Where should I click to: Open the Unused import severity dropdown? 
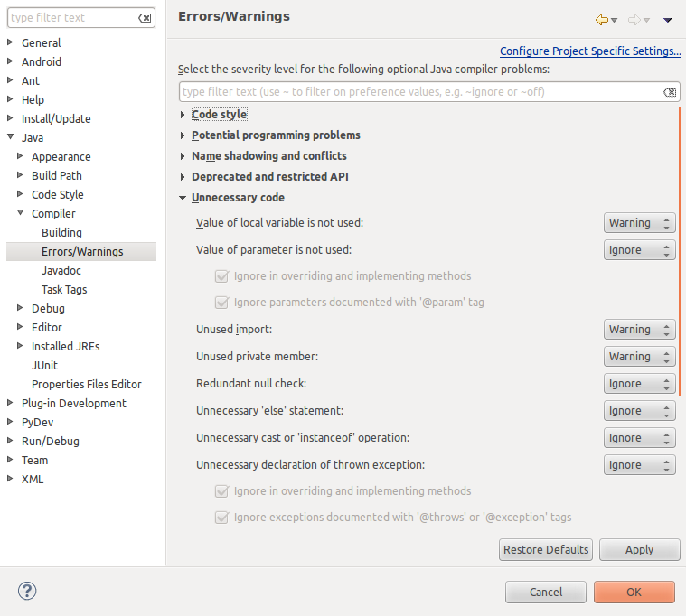coord(639,330)
